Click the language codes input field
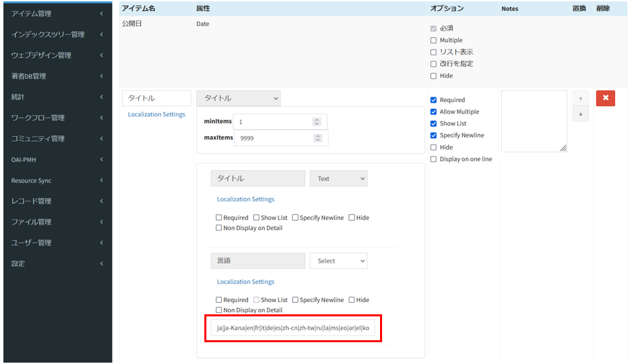This screenshot has width=630, height=364. [x=292, y=328]
